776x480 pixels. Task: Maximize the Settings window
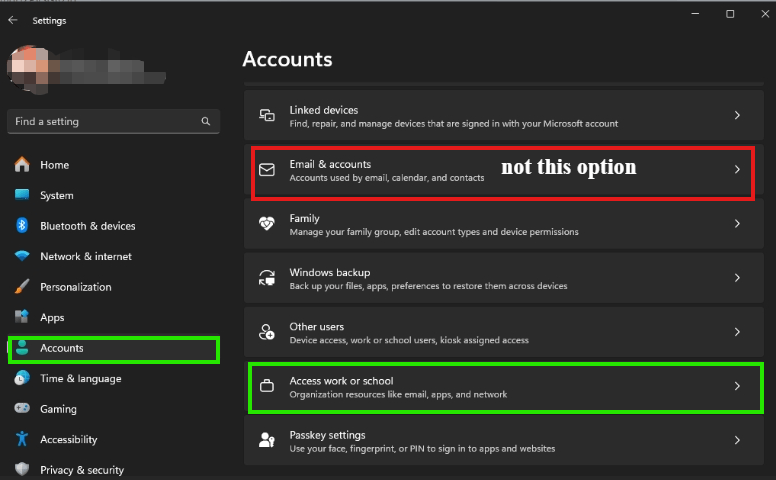pos(730,14)
